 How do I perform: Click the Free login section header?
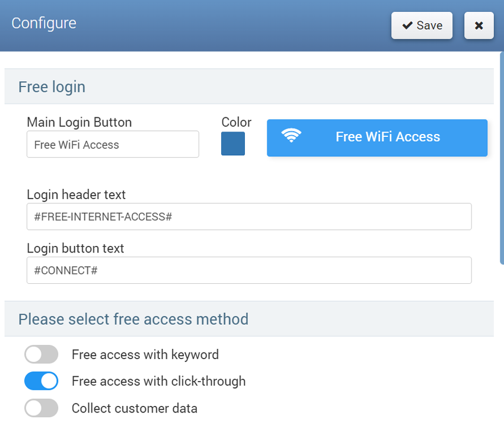tap(52, 87)
